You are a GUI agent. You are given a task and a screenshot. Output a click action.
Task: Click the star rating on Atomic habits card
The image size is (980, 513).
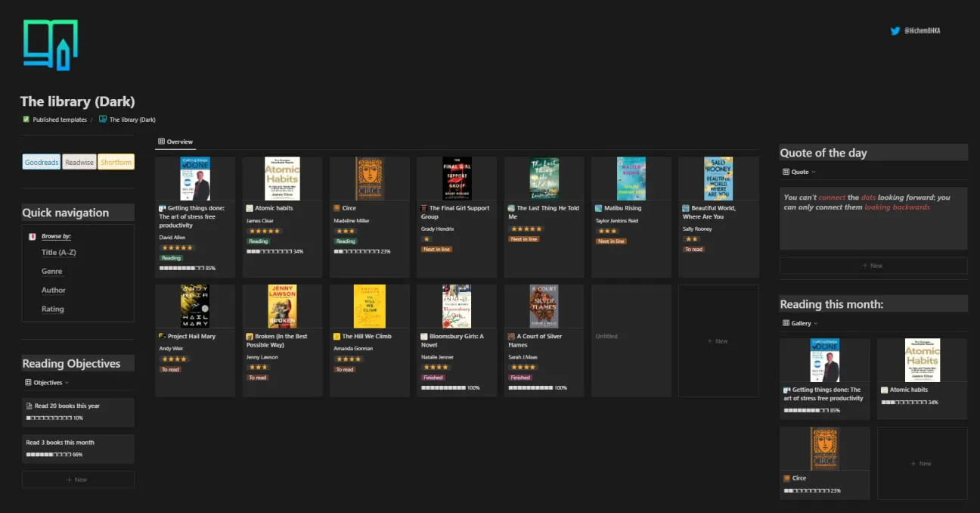tap(264, 232)
